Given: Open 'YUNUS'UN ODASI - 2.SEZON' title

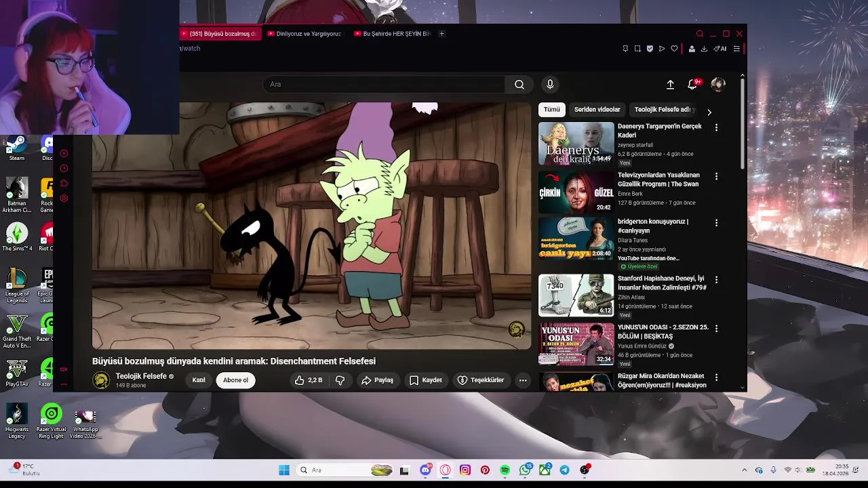Looking at the screenshot, I should tap(663, 331).
